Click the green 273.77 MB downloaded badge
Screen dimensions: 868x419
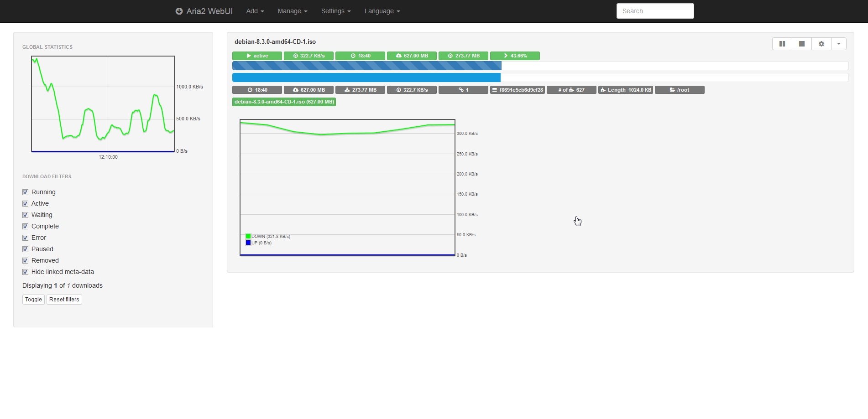point(463,56)
